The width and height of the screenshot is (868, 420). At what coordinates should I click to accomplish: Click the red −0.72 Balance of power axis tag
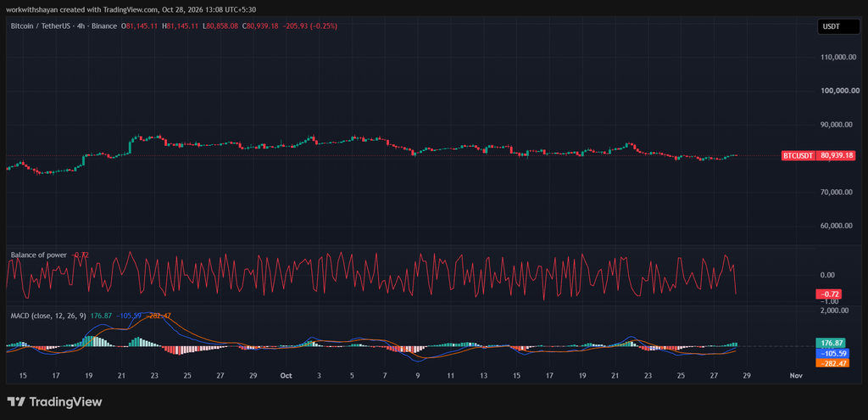(x=829, y=294)
